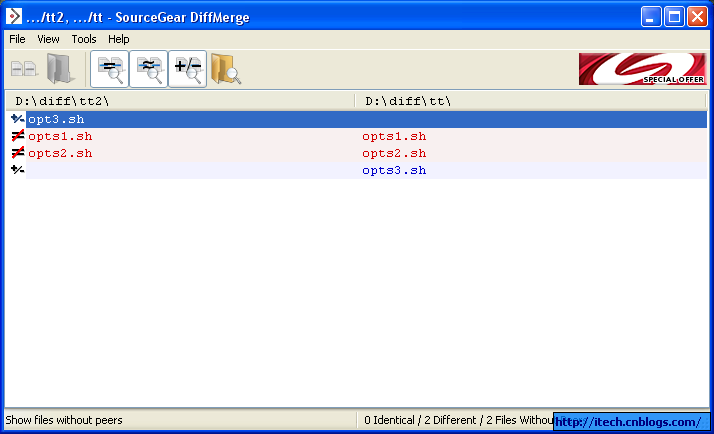Image resolution: width=714 pixels, height=434 pixels.
Task: Click the DiffMerge title bar app icon
Action: click(14, 16)
